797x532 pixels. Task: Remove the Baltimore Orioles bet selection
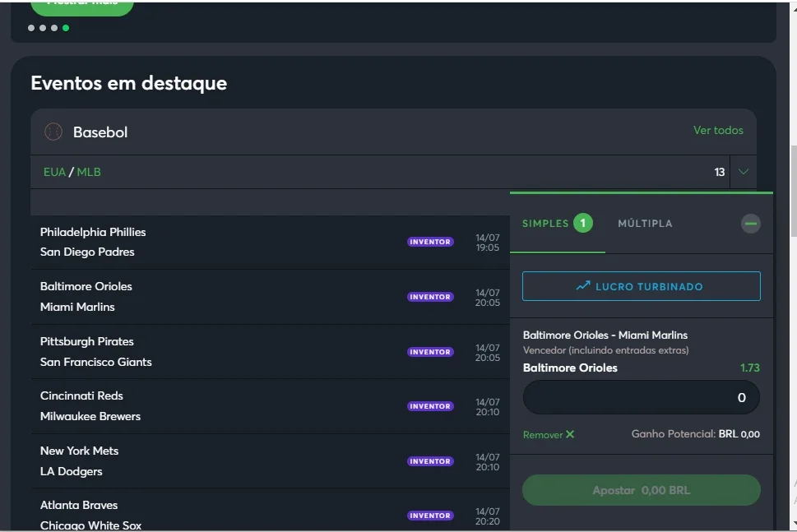549,434
